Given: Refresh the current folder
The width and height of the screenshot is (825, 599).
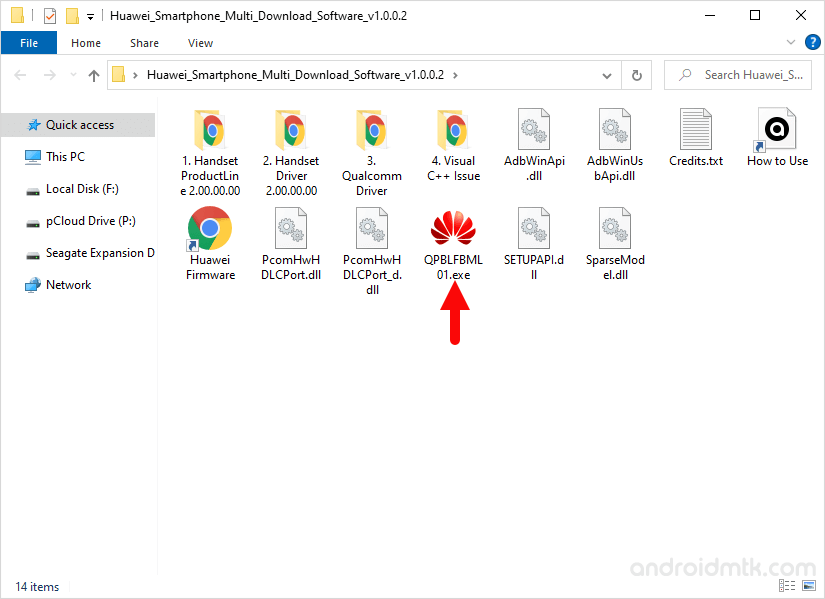Looking at the screenshot, I should point(637,75).
